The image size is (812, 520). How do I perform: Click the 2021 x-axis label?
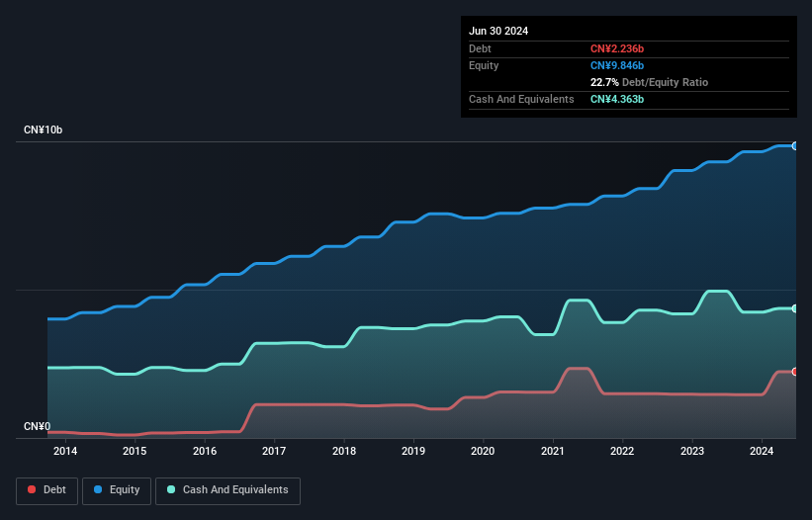pyautogui.click(x=553, y=451)
